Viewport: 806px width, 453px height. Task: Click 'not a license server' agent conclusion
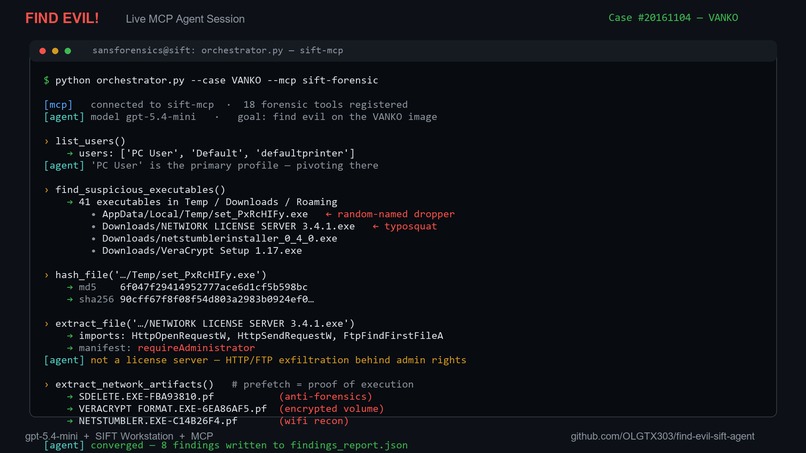coord(278,360)
